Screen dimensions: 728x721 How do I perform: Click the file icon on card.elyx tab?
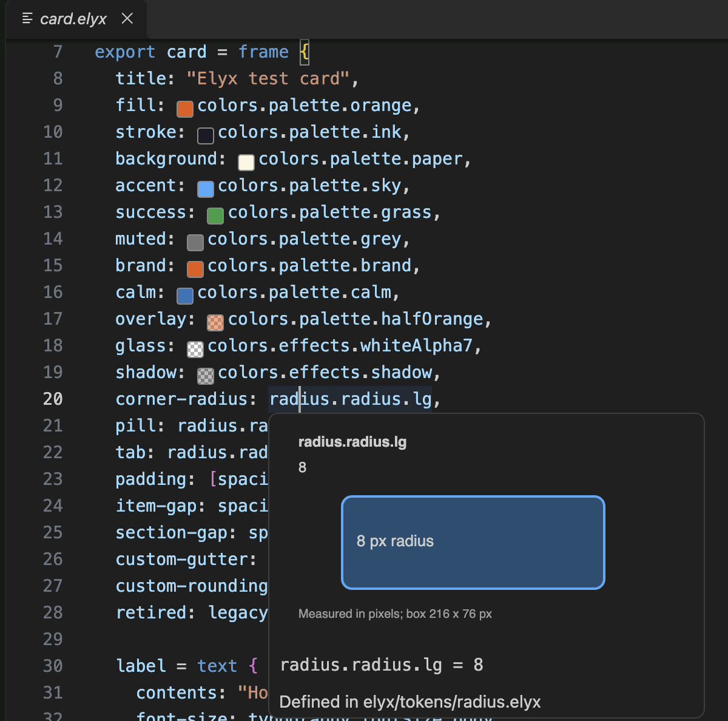(x=27, y=19)
